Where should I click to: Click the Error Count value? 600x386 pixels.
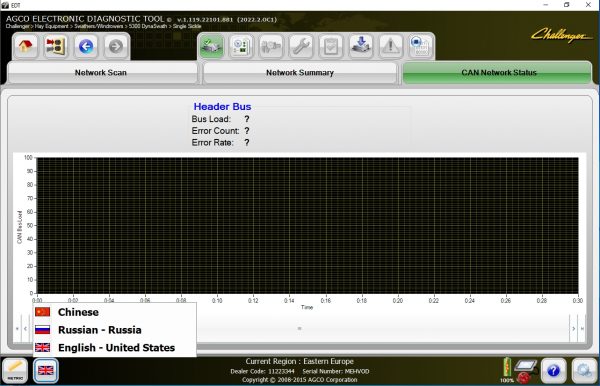click(x=247, y=131)
